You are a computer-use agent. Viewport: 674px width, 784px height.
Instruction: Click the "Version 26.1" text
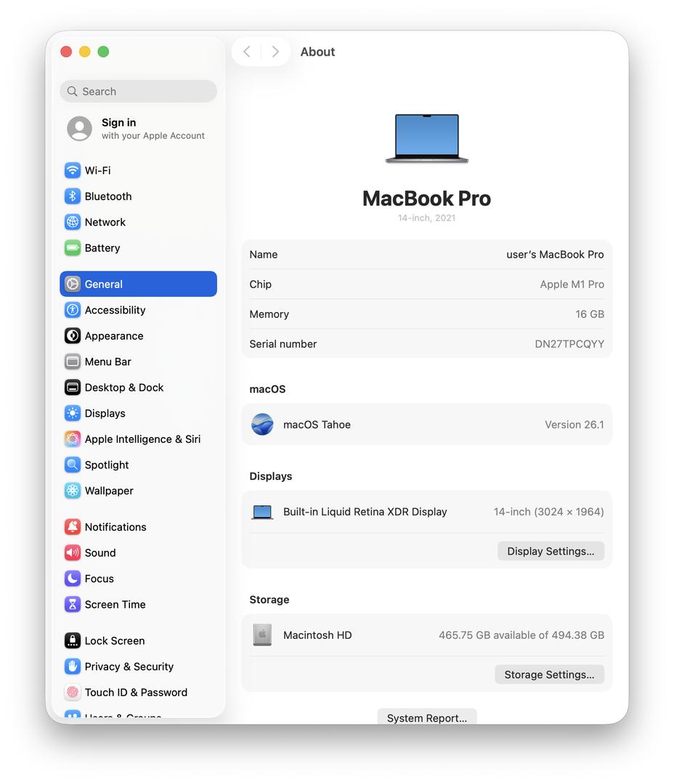[x=574, y=425]
